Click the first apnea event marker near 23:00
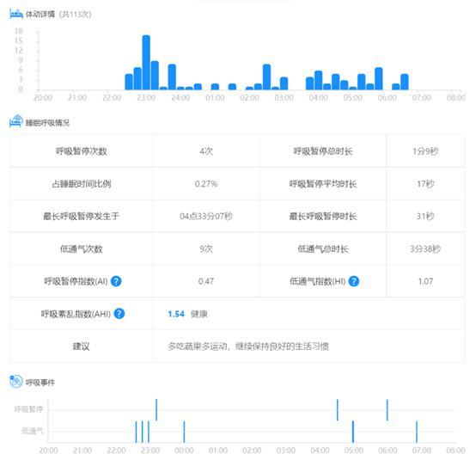Viewport: 476px width, 466px height. click(156, 410)
